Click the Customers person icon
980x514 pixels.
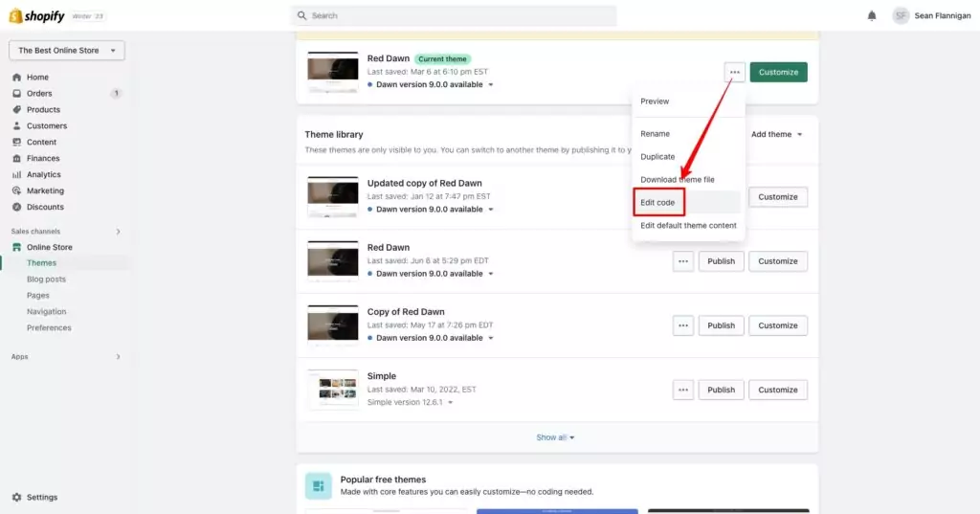pyautogui.click(x=17, y=125)
